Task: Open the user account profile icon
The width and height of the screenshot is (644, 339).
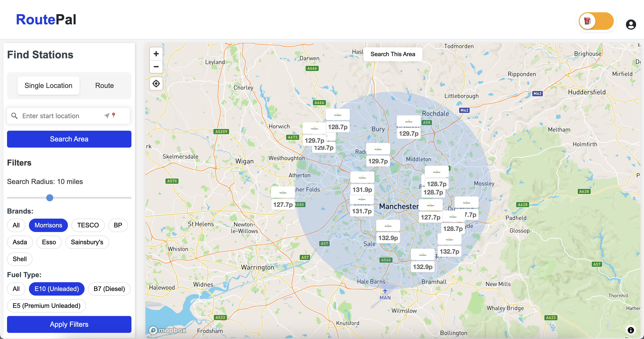Action: click(x=631, y=25)
